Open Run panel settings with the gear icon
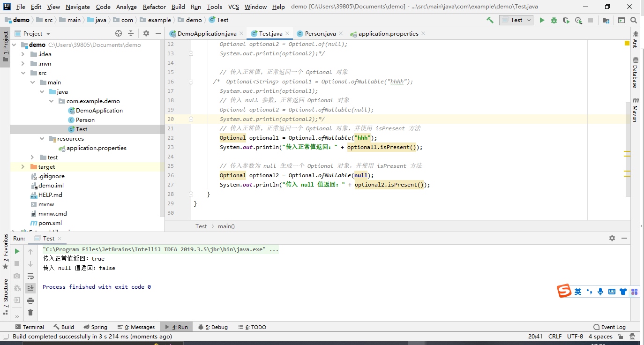This screenshot has height=345, width=644. tap(612, 238)
